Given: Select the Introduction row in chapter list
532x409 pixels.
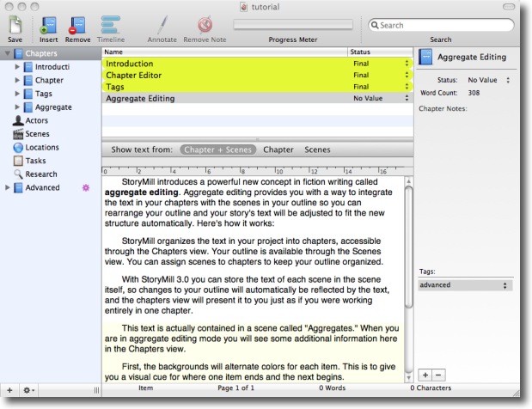Looking at the screenshot, I should tap(223, 64).
